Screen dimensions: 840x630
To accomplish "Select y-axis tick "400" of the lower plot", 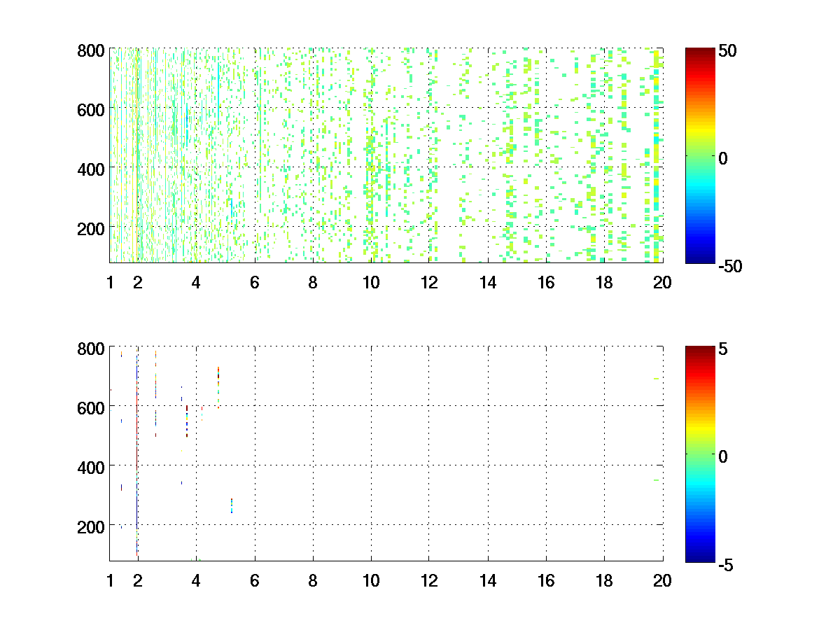I will point(91,466).
